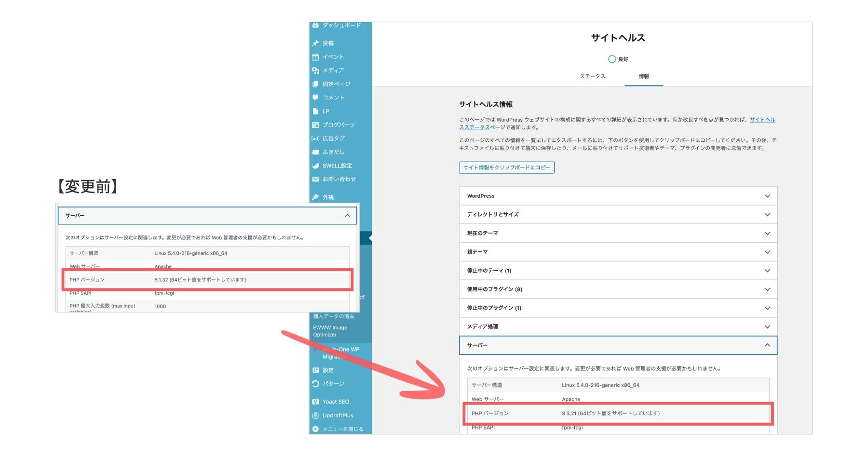Click the サイトヘルス情報 heading

tap(486, 104)
